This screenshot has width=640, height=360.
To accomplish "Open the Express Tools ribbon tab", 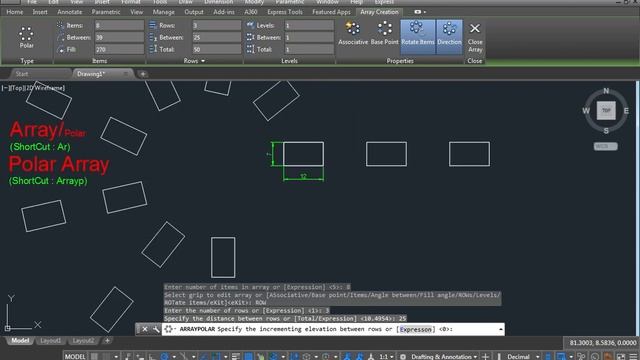I will point(285,12).
